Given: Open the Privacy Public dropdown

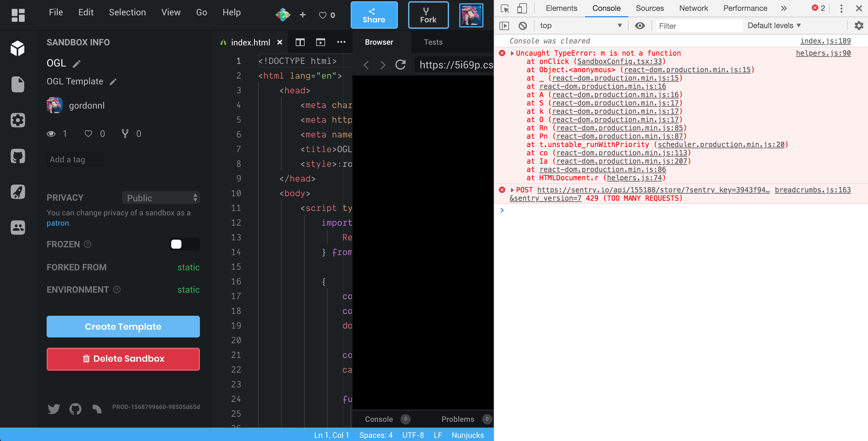Looking at the screenshot, I should 161,198.
